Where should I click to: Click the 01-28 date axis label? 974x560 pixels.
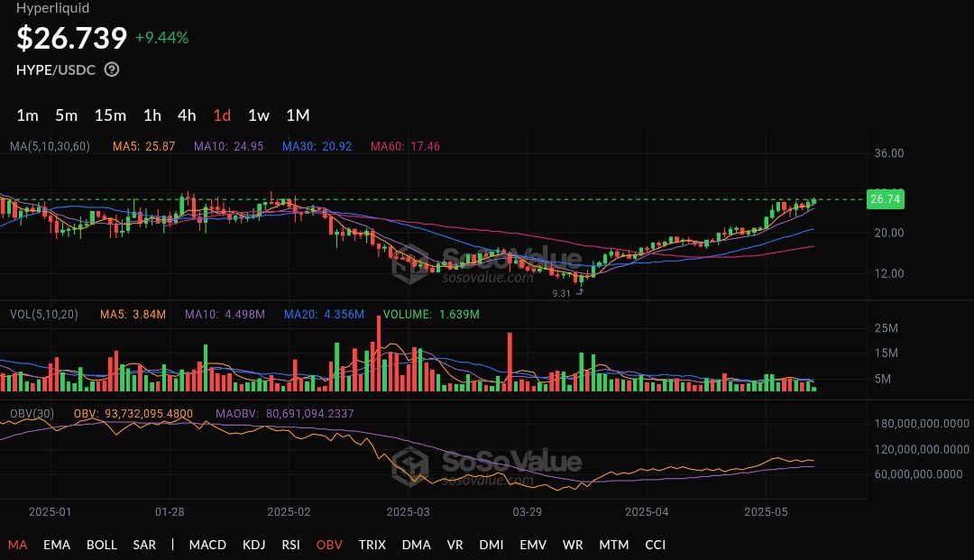pyautogui.click(x=170, y=512)
